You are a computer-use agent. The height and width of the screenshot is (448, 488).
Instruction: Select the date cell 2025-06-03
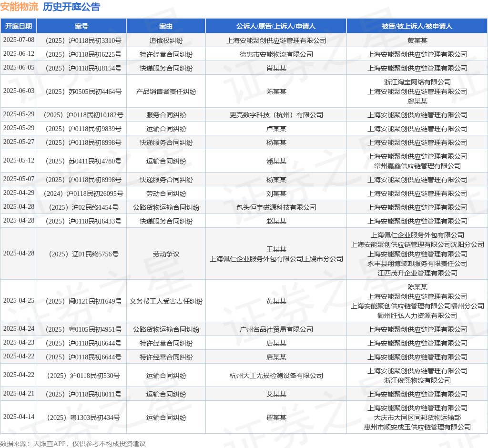coord(19,91)
